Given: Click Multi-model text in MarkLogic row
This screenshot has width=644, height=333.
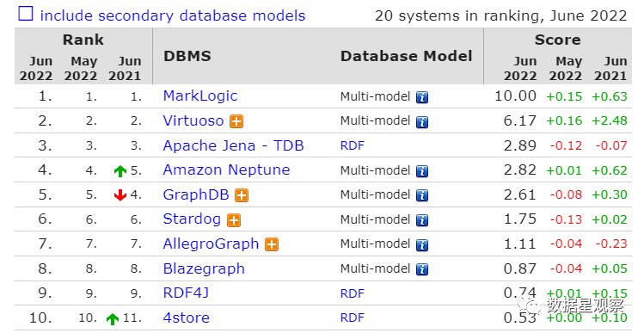Looking at the screenshot, I should point(376,96).
